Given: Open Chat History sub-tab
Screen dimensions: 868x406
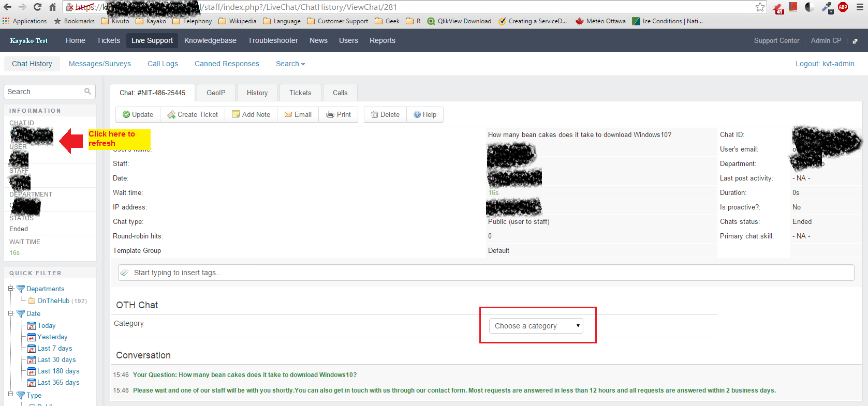Looking at the screenshot, I should [32, 64].
